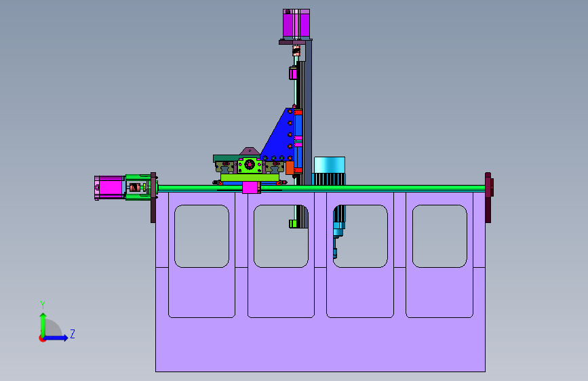Select the shaft coupling below the top motor
This screenshot has height=381, width=588.
pyautogui.click(x=296, y=51)
